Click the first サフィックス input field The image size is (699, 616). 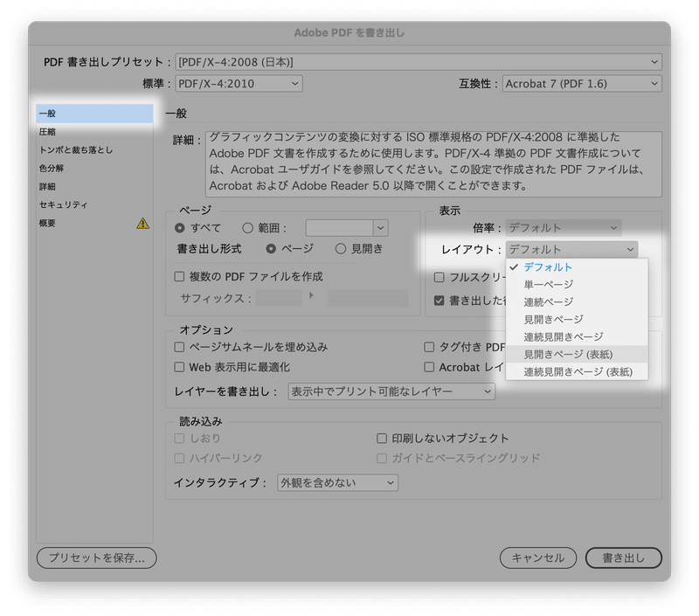279,298
